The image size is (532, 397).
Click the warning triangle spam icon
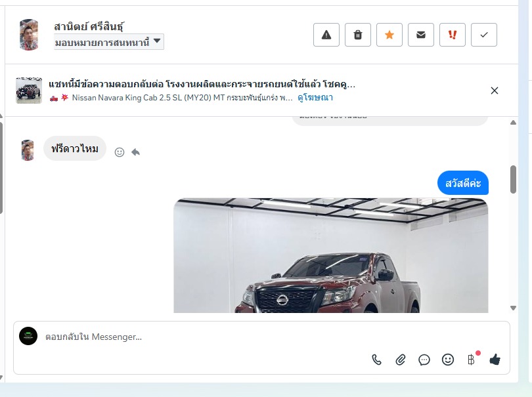coord(326,35)
